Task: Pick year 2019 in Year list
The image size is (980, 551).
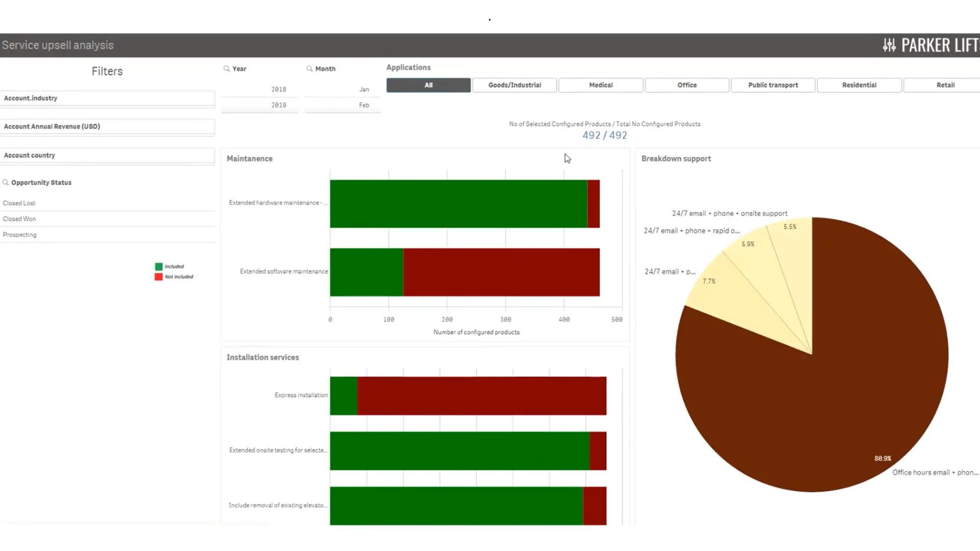Action: click(279, 105)
